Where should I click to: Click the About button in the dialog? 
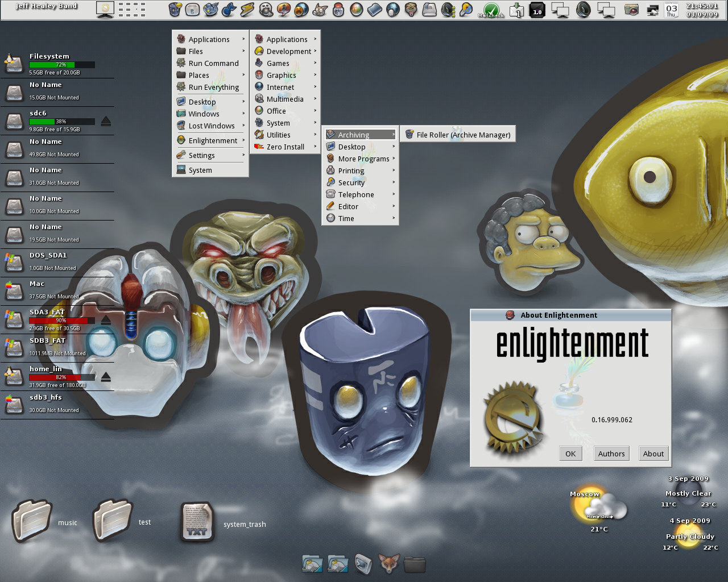(653, 454)
